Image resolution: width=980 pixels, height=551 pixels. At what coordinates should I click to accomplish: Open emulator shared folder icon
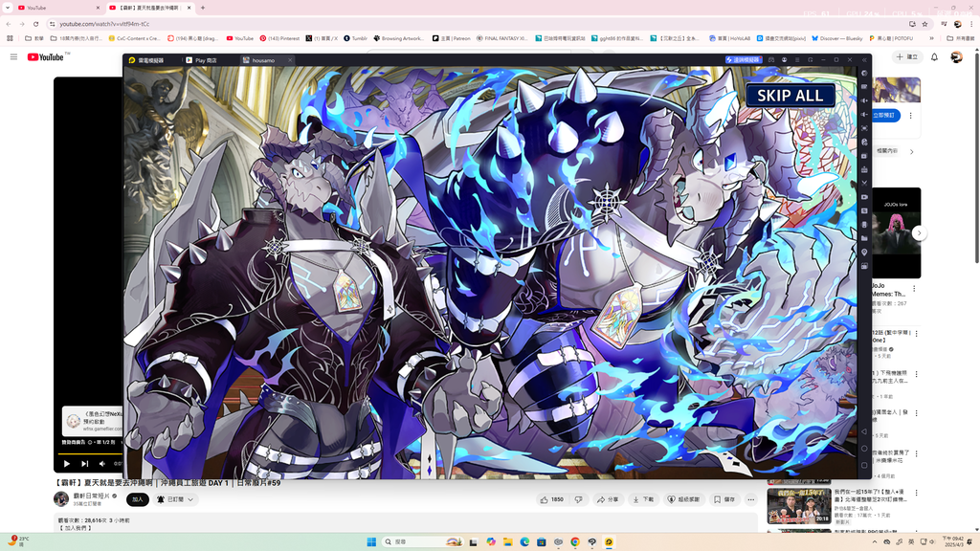click(864, 238)
